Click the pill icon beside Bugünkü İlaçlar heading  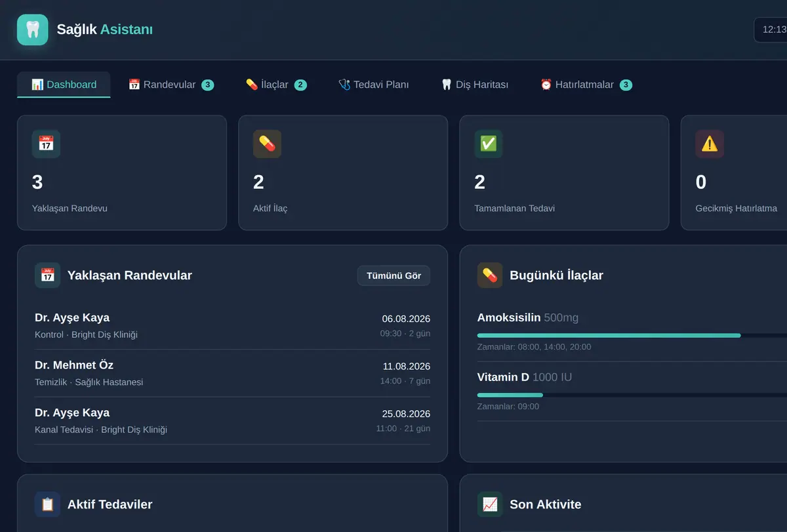[x=490, y=276]
